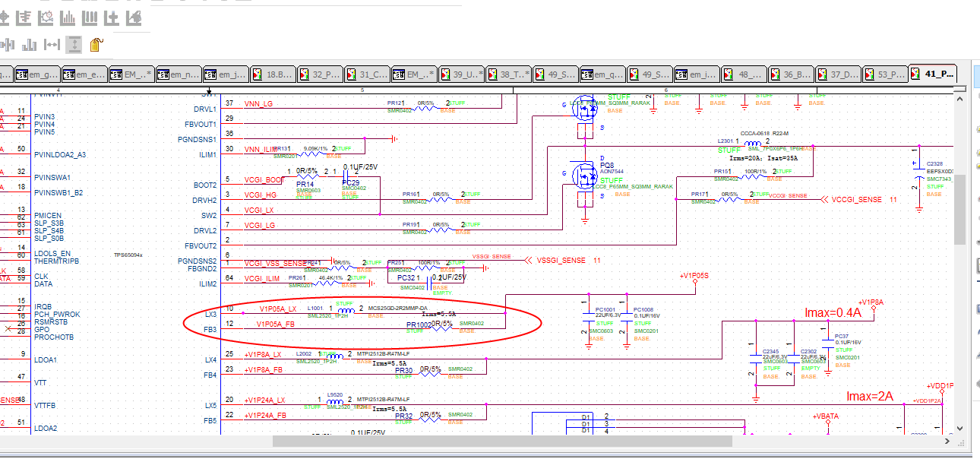Open the em_n... document tab
This screenshot has height=459, width=980.
[x=179, y=74]
